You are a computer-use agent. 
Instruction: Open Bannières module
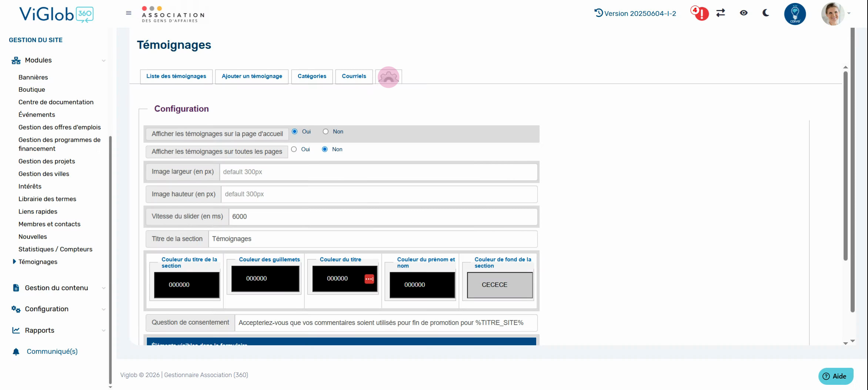[x=33, y=77]
